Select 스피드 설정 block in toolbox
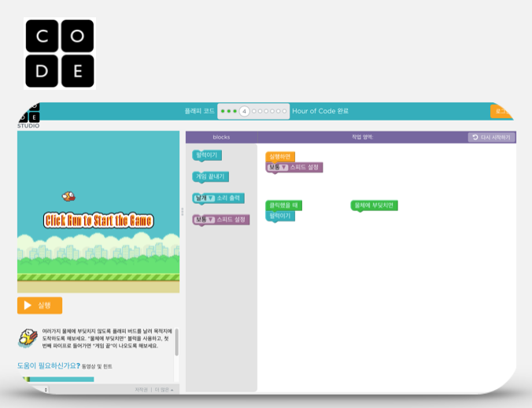The height and width of the screenshot is (408, 532). (231, 220)
